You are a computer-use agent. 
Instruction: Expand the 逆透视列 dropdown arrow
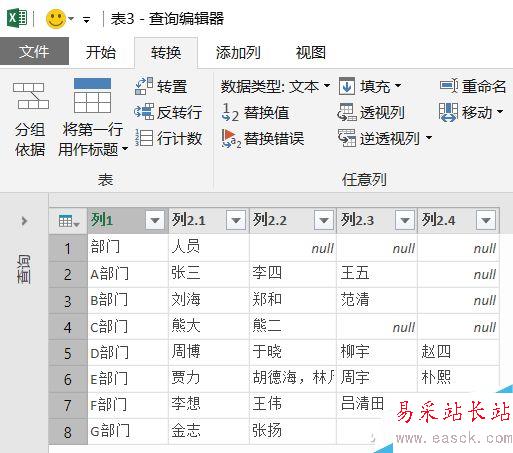[x=429, y=138]
